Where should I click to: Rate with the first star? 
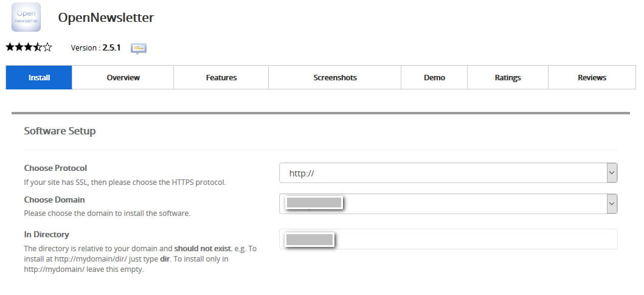coord(10,47)
